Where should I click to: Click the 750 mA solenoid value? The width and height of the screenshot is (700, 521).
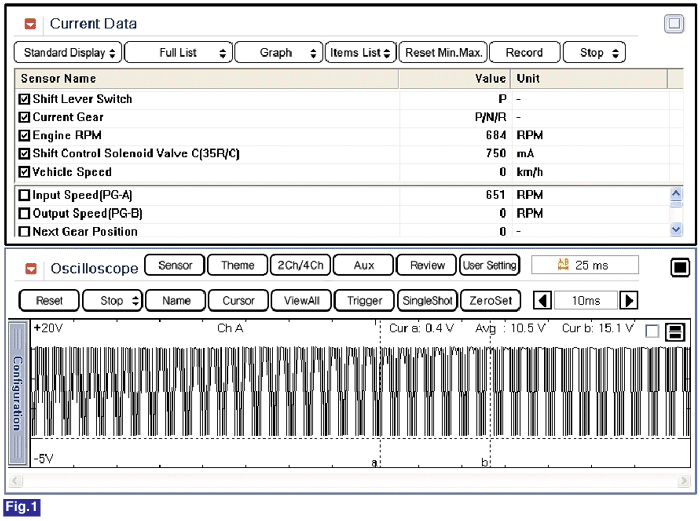click(496, 154)
